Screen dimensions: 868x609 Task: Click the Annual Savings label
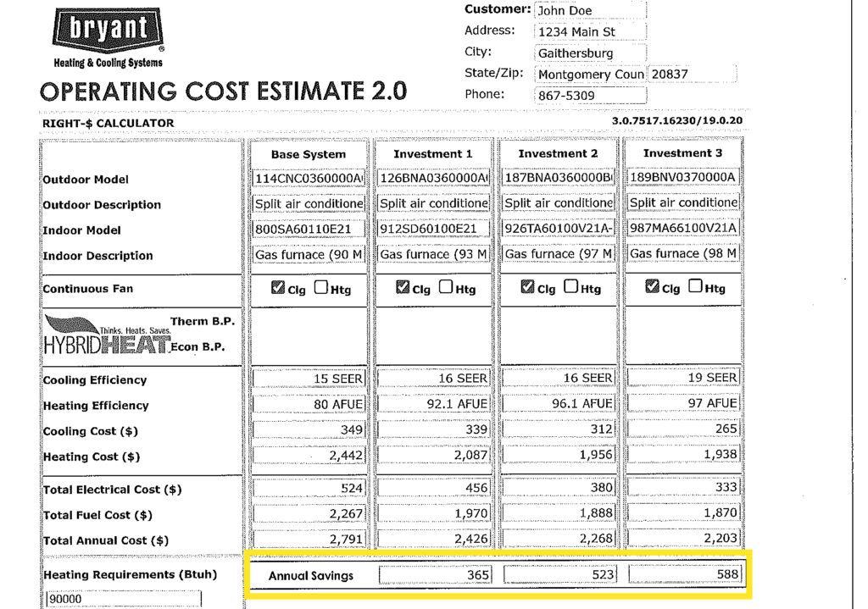[x=310, y=576]
